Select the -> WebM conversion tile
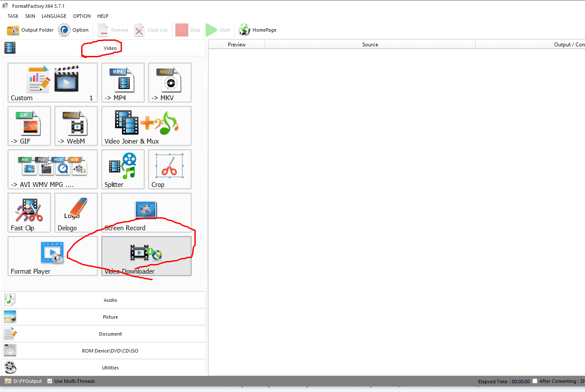The height and width of the screenshot is (392, 585). coord(76,126)
